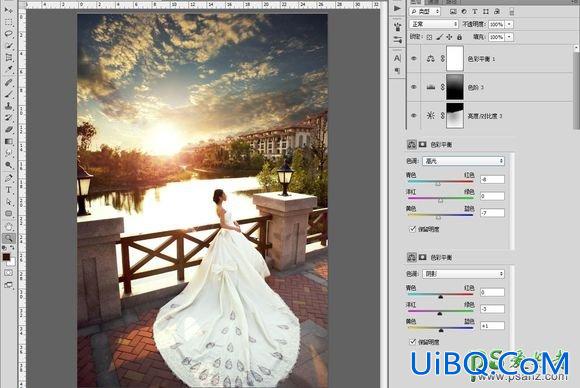Hide the 亮度/对比度 3 layer
580x388 pixels.
tap(414, 115)
